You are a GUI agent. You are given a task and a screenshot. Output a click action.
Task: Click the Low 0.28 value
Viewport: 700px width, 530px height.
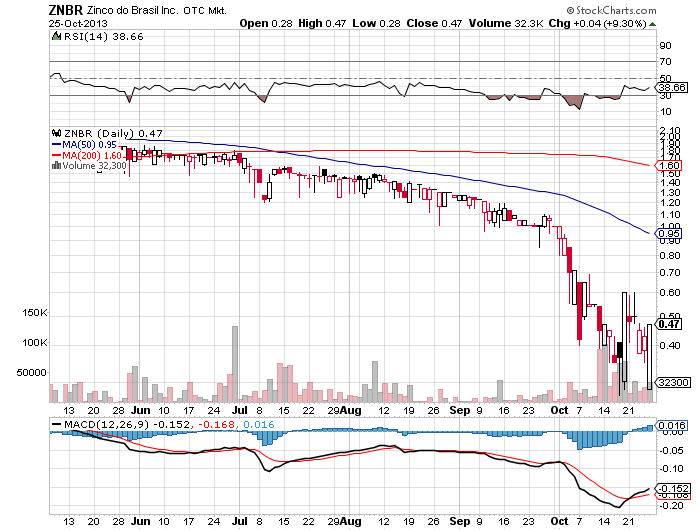[x=376, y=23]
